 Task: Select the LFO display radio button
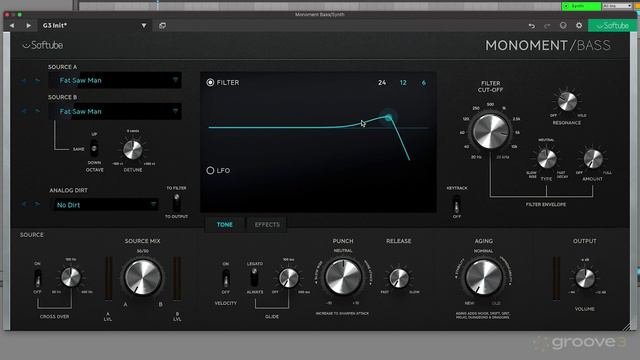[210, 170]
